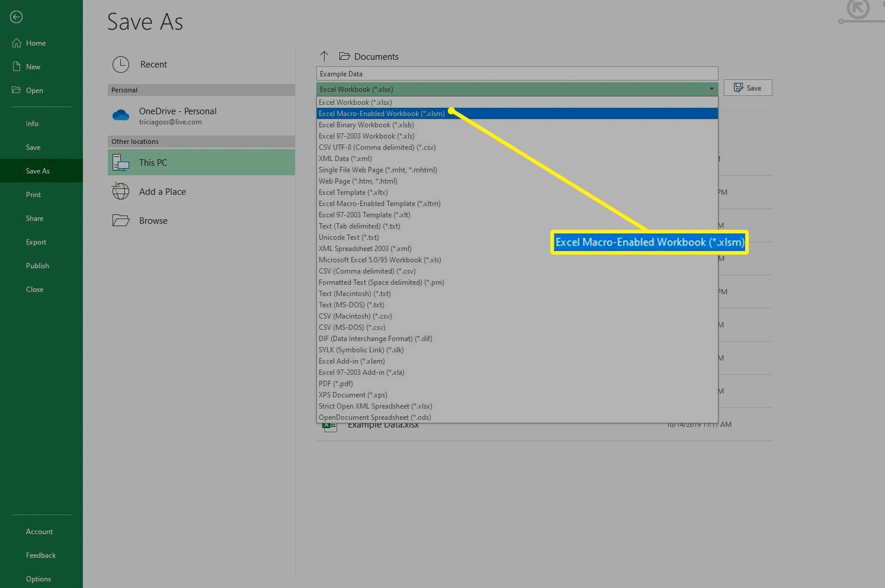Pick XML Data (*.xml) format

point(517,159)
